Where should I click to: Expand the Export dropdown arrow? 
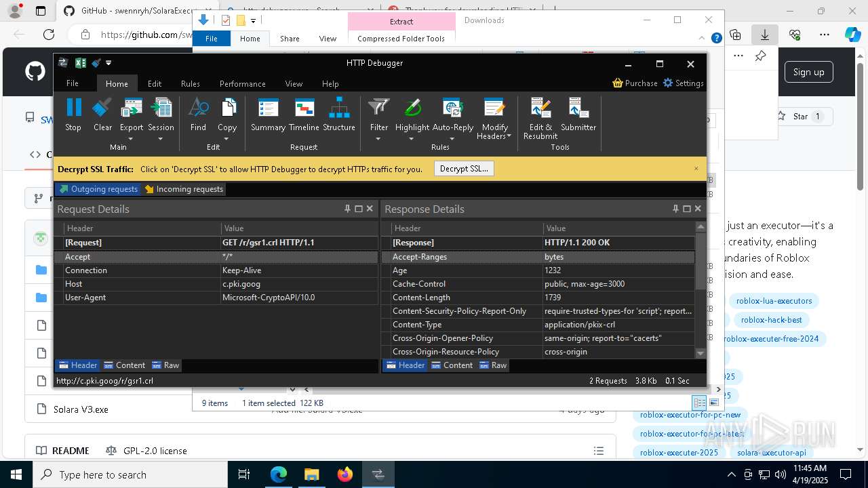coord(131,139)
